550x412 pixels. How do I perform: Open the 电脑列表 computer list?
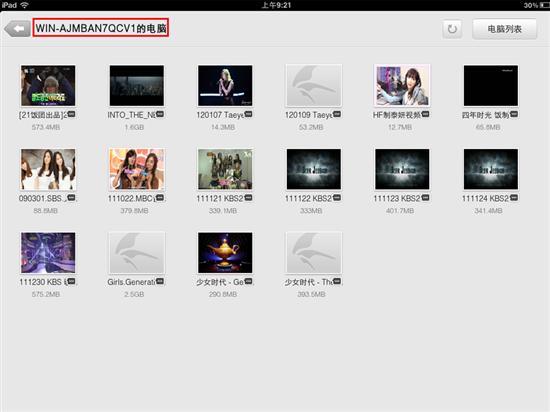click(504, 29)
